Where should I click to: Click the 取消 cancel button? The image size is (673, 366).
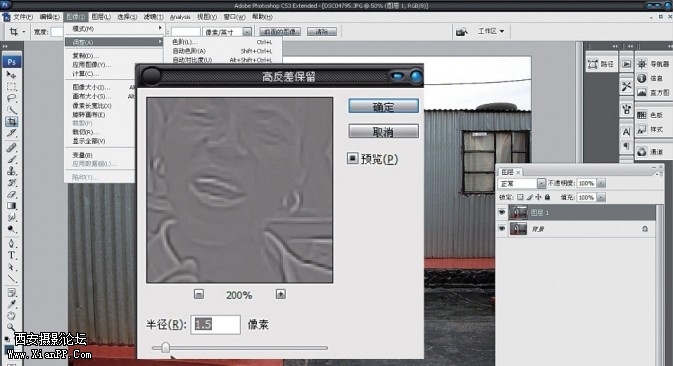[383, 131]
